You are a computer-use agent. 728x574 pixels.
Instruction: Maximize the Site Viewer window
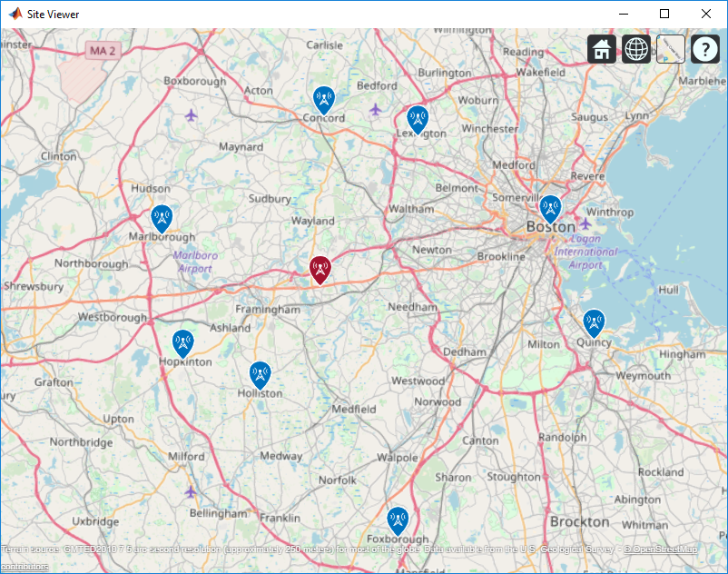pyautogui.click(x=664, y=14)
